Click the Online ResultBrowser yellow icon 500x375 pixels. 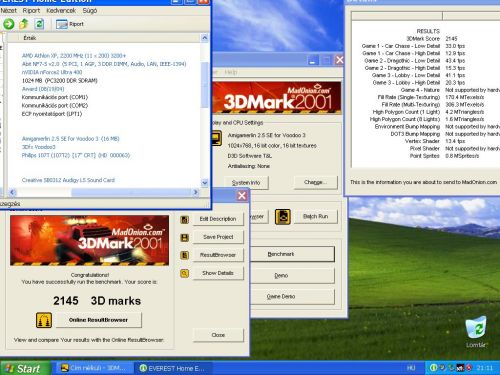tap(44, 320)
